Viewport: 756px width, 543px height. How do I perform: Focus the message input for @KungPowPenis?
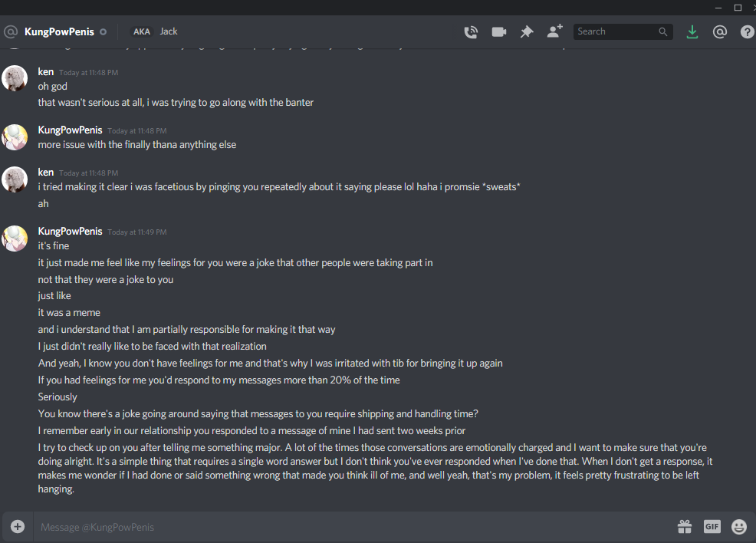click(345, 527)
